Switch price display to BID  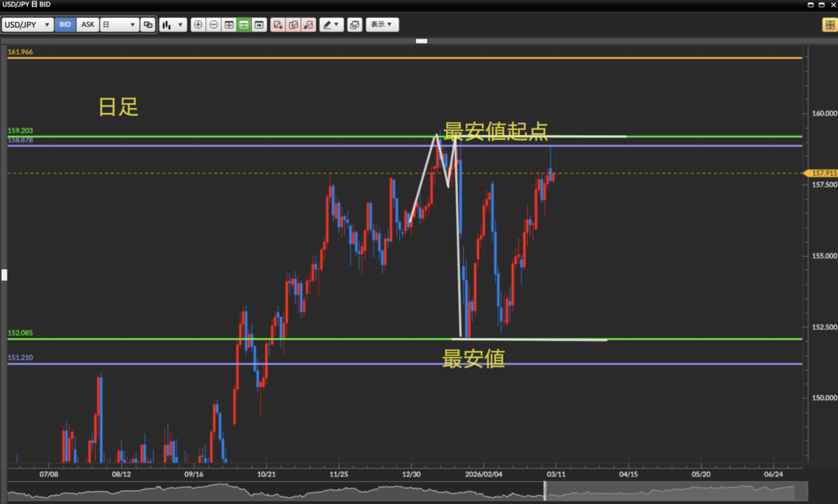tap(65, 25)
